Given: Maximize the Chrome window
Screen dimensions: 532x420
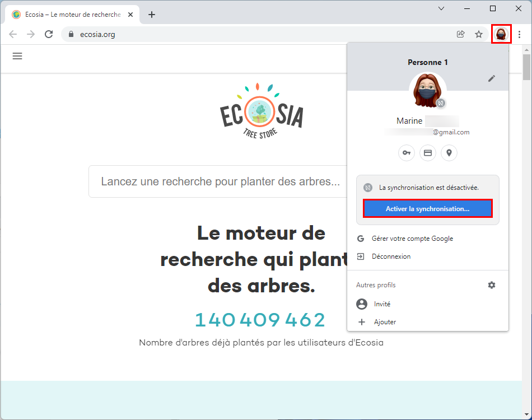Looking at the screenshot, I should [x=493, y=8].
